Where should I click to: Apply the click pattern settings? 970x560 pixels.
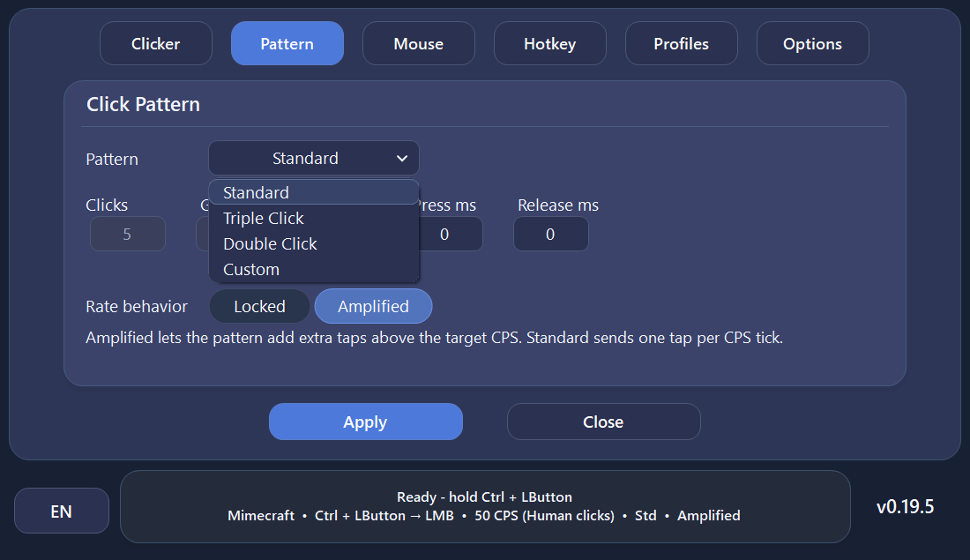(366, 422)
